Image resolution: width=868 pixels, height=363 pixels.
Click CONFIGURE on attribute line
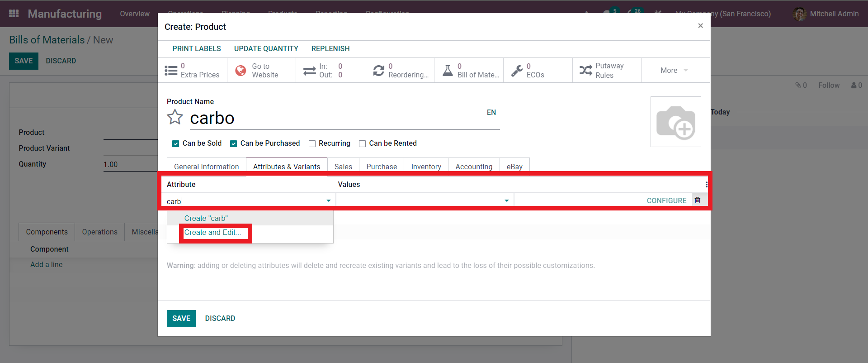(666, 201)
